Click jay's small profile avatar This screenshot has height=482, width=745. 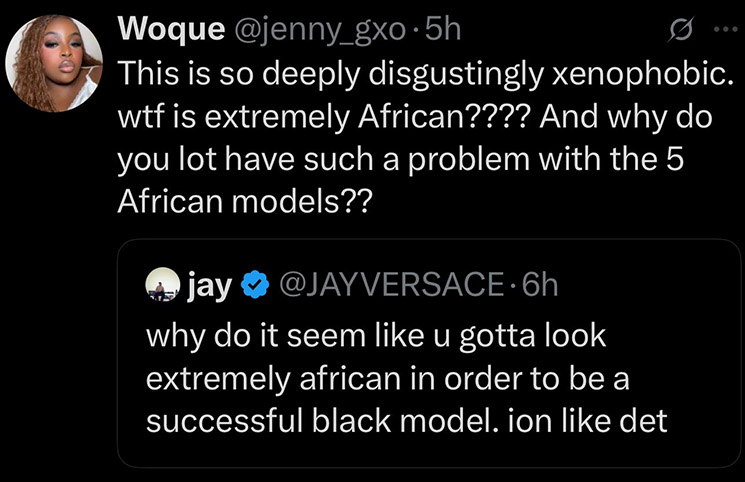(x=159, y=287)
